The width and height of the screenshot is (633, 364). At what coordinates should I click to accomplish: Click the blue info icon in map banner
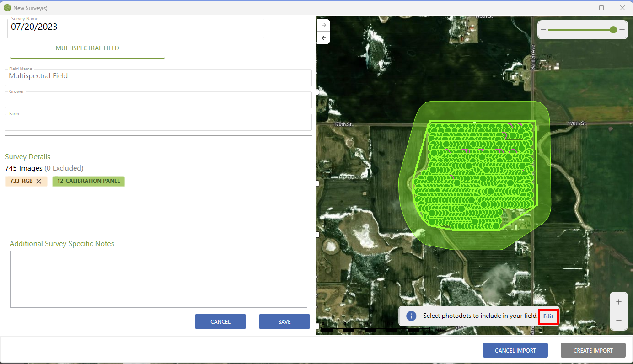pos(411,316)
